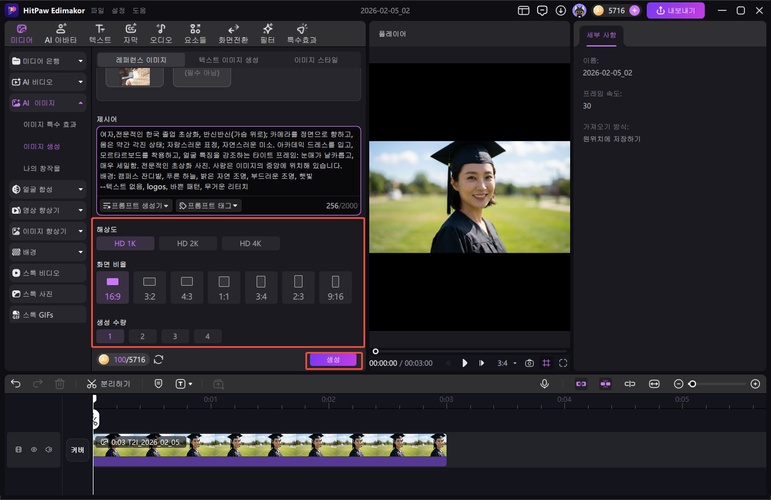
Task: Open the 오디오 tab in the top toolbar
Action: (161, 34)
